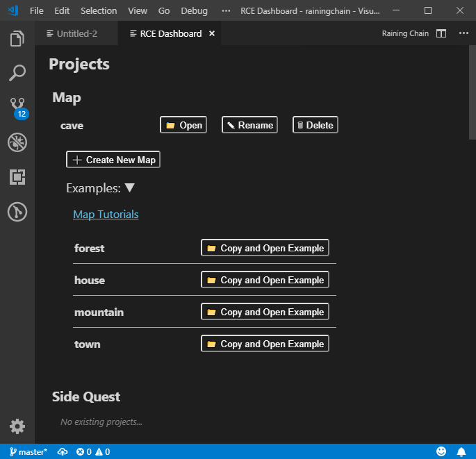Click the VS Code logo icon

click(x=13, y=10)
